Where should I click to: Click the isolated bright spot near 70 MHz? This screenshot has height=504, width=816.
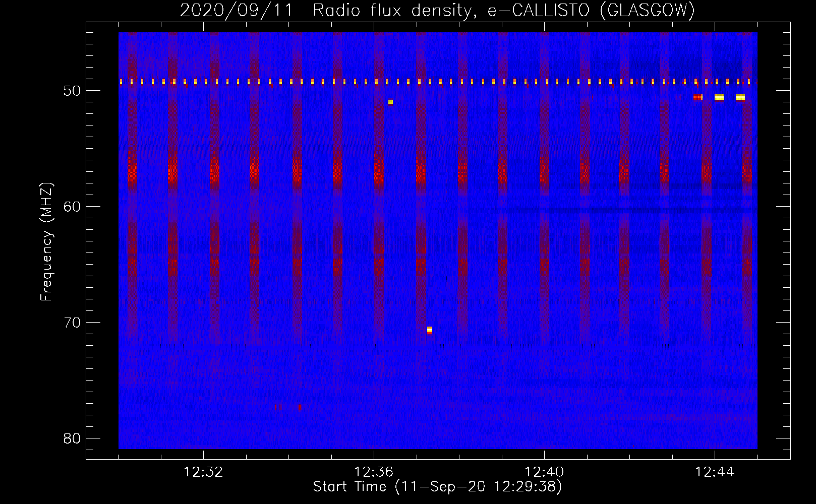pyautogui.click(x=430, y=330)
